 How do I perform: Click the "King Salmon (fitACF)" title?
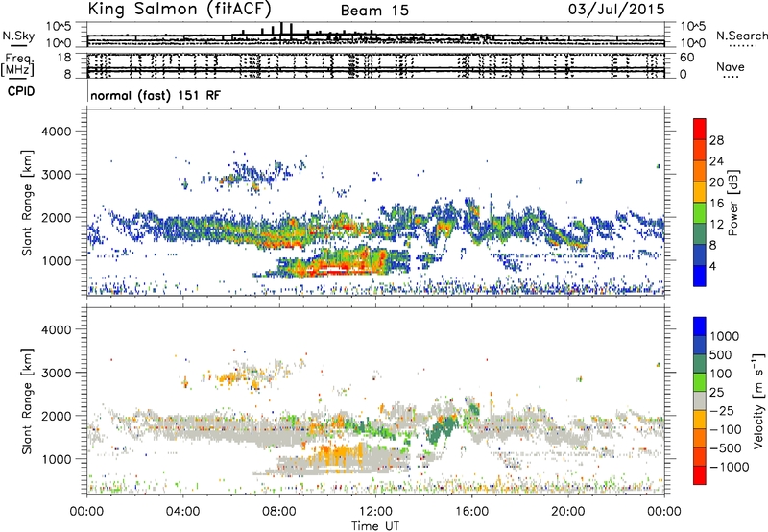tap(180, 9)
